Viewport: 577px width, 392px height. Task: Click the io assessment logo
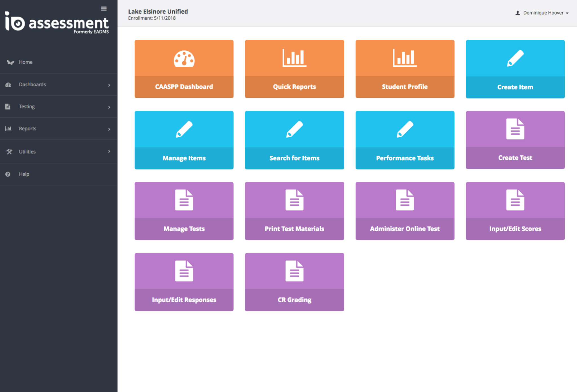tap(57, 23)
